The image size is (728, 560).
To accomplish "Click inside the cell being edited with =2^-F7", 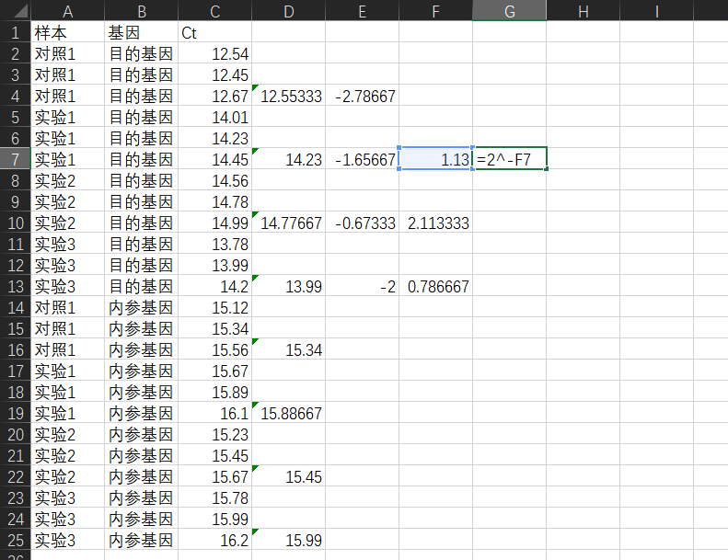I will click(x=509, y=159).
